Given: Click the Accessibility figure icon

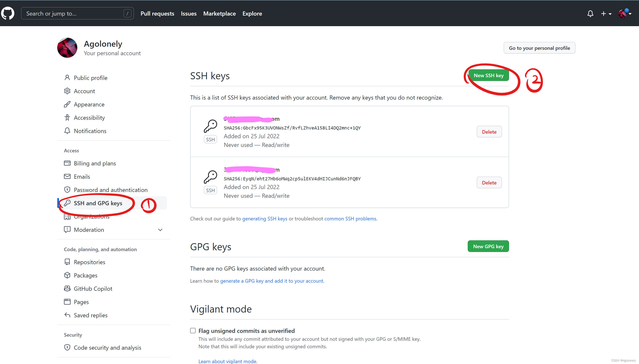Looking at the screenshot, I should tap(67, 117).
